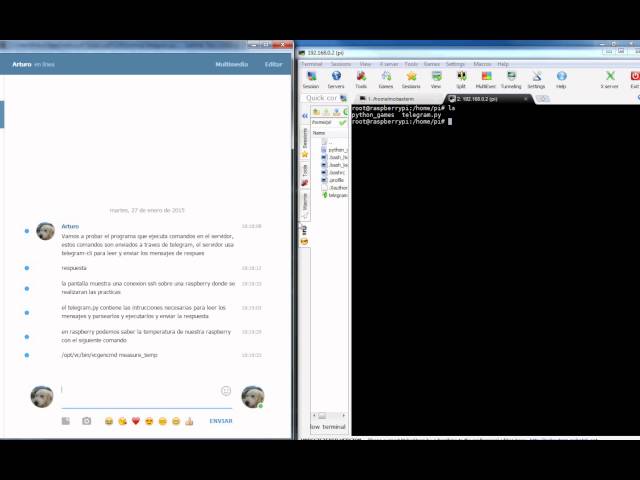Click the Follow terminal folder option
640x480 pixels.
pos(328,427)
